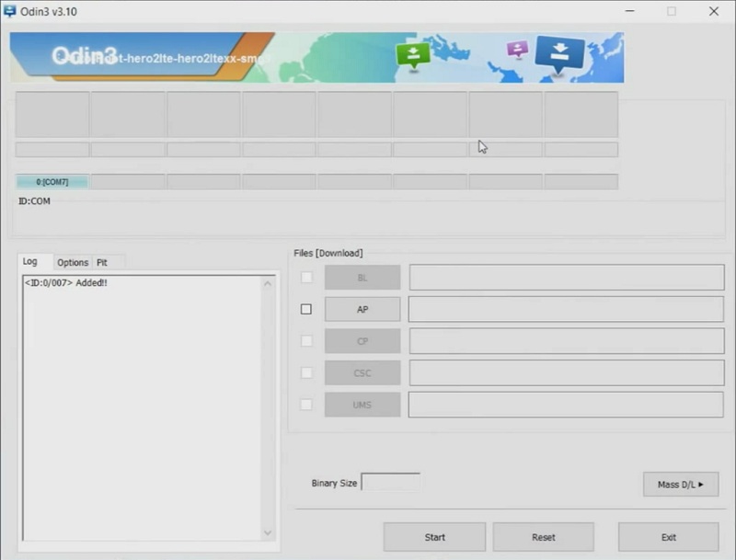
Task: Click the Binary Size field
Action: tap(390, 482)
